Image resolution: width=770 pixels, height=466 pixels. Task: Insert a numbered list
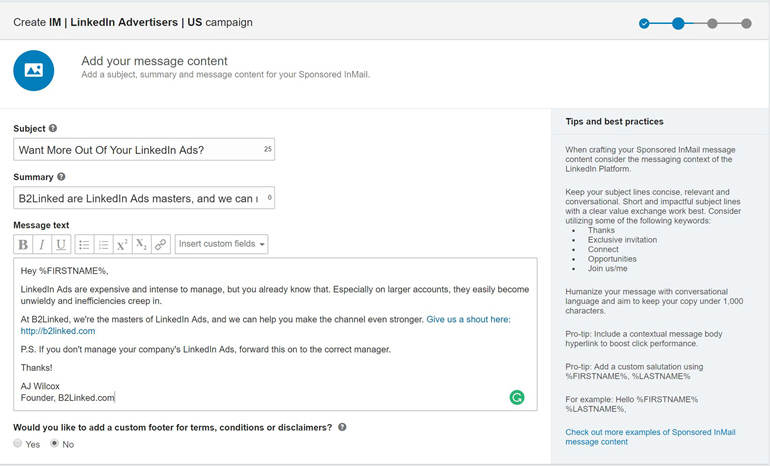click(104, 245)
